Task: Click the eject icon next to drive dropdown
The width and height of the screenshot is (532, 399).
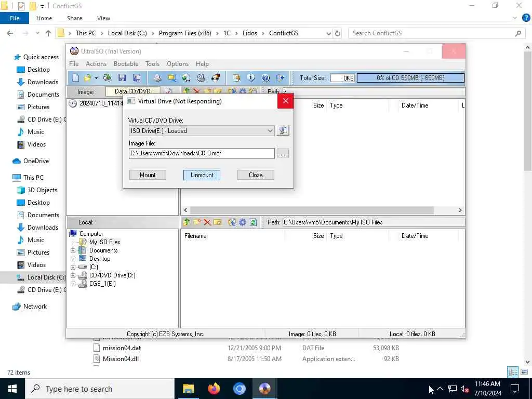Action: 283,130
